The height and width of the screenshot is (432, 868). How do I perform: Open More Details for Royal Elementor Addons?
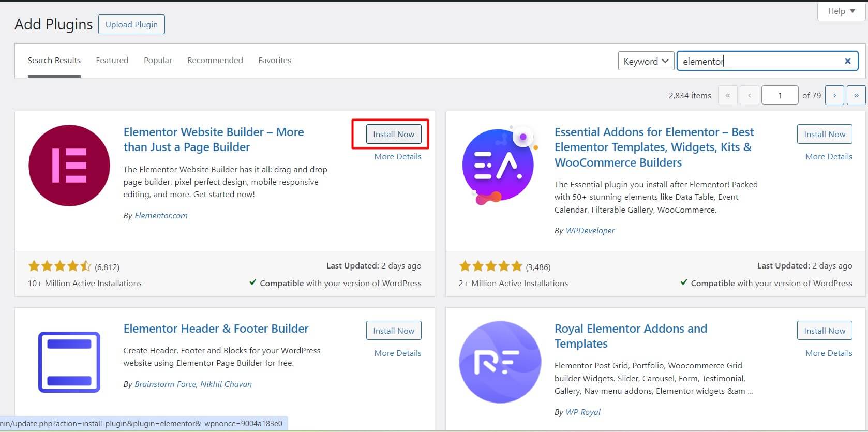tap(829, 353)
